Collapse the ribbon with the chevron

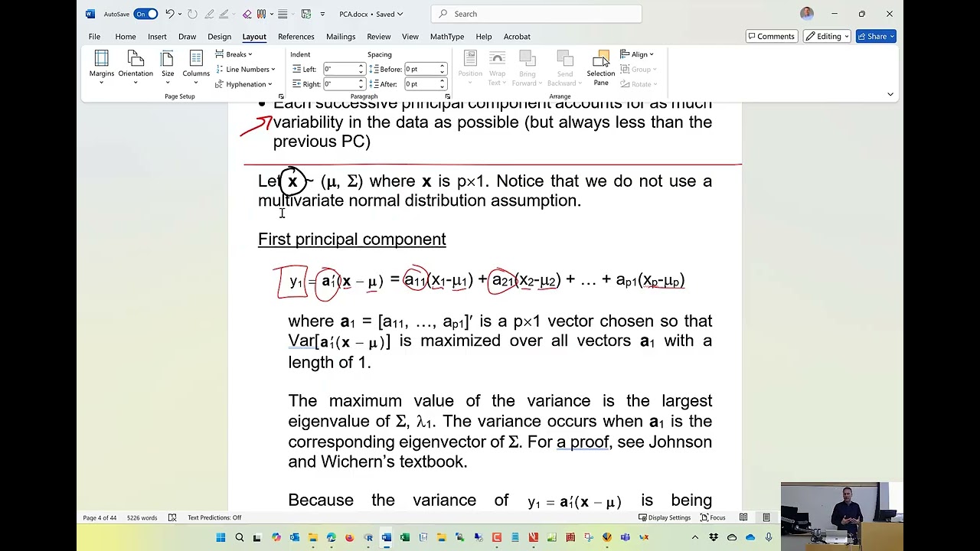(x=890, y=94)
